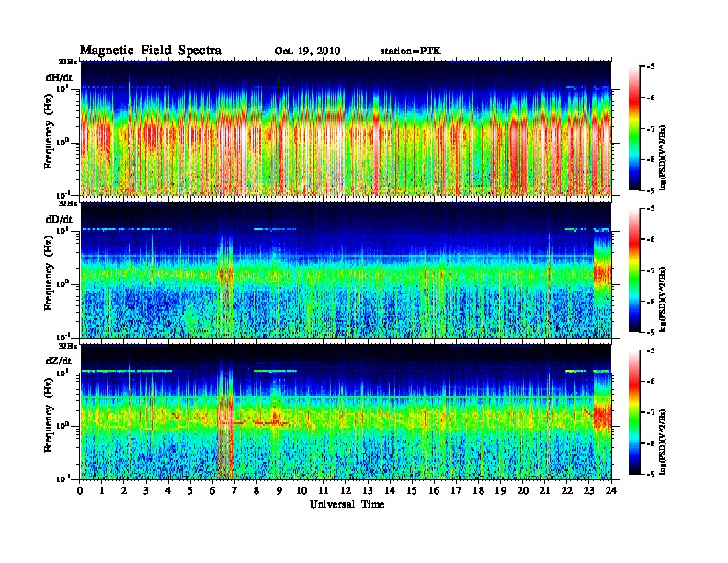Pick the dH/dt panel color scale bar
Image resolution: width=728 pixels, height=563 pixels.
(634, 129)
